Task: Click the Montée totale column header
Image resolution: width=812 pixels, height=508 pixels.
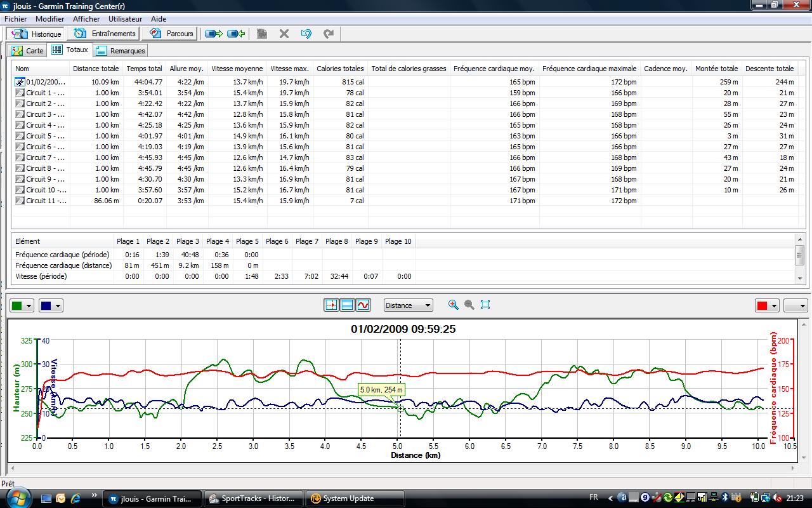Action: (x=717, y=69)
